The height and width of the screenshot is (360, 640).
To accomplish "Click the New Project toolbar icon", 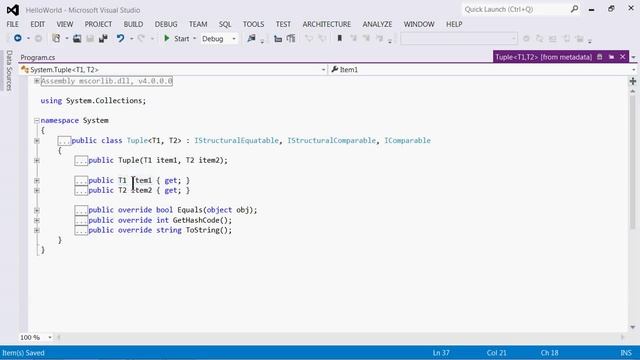I will click(56, 38).
